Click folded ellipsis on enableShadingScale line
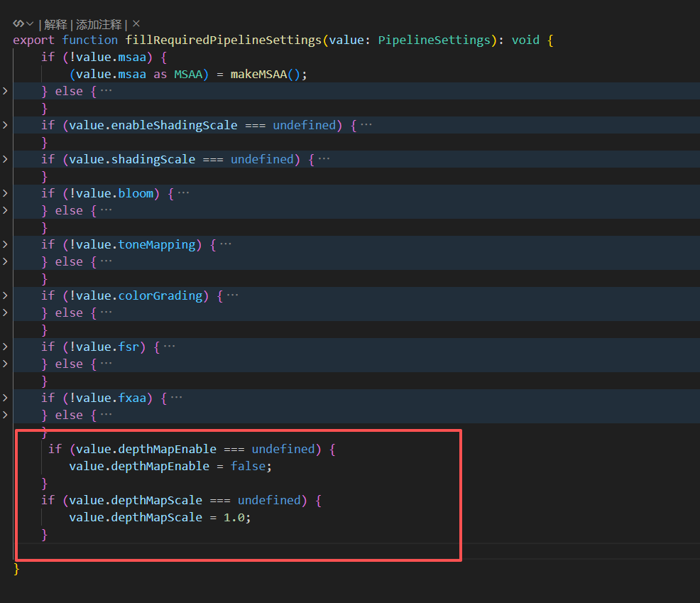 coord(366,125)
